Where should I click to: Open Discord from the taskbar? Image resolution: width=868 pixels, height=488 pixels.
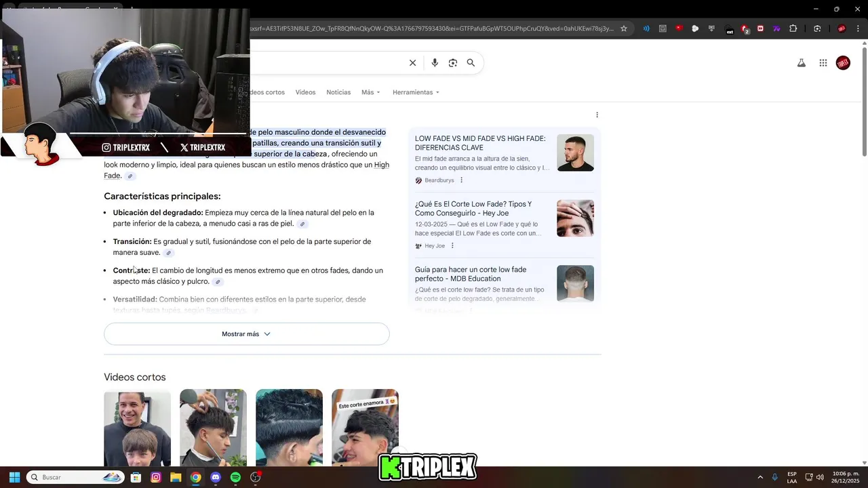tap(216, 477)
